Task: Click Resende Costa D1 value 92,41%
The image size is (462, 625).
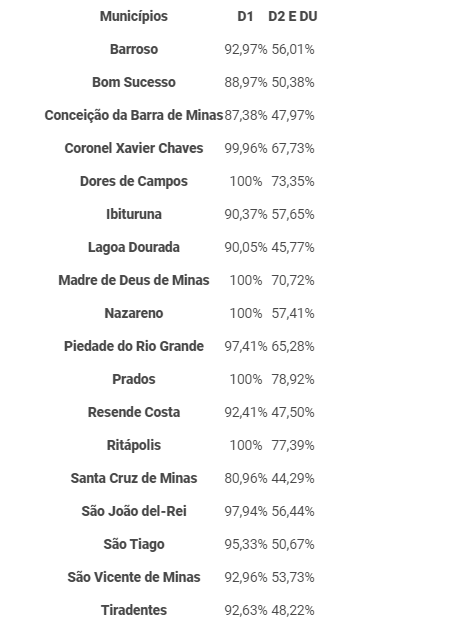Action: [x=246, y=412]
